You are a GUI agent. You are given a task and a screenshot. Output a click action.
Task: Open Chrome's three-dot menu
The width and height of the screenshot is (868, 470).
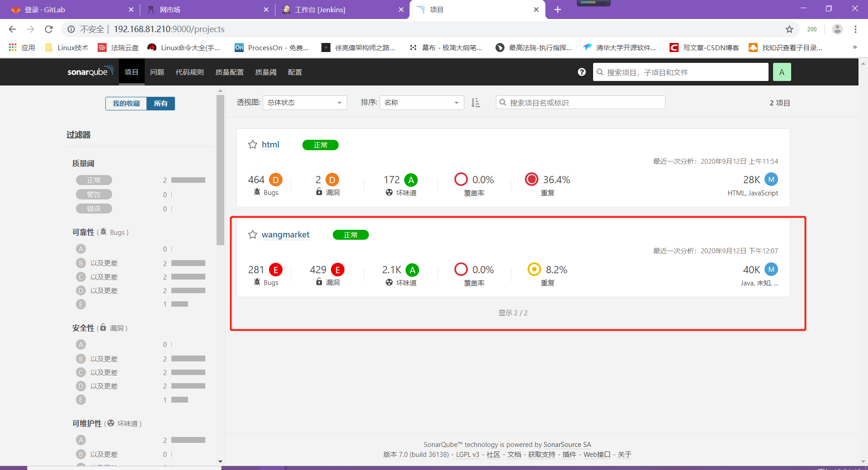855,29
